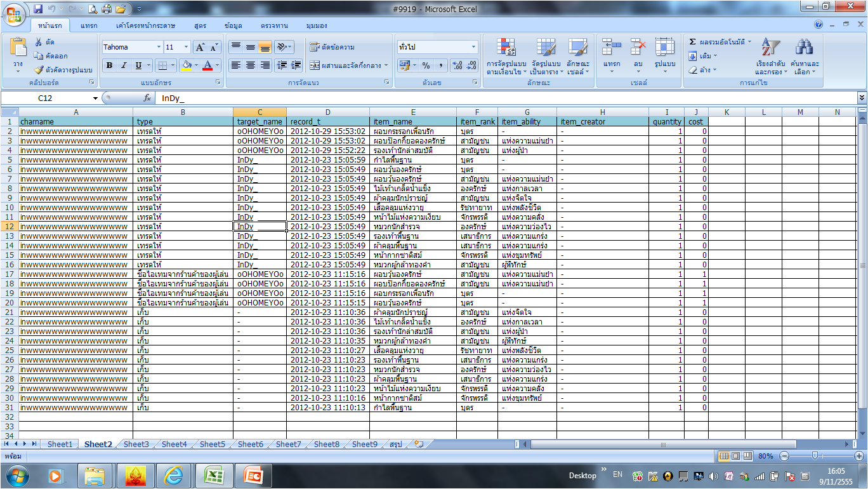Image resolution: width=868 pixels, height=489 pixels.
Task: Open the Tahoma font name dropdown
Action: pyautogui.click(x=159, y=47)
